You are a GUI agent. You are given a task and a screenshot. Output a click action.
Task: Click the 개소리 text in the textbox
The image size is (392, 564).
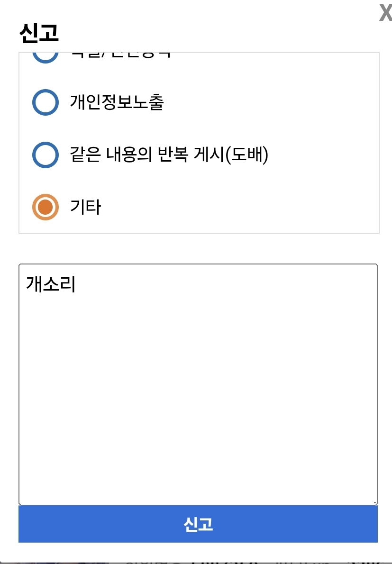51,284
